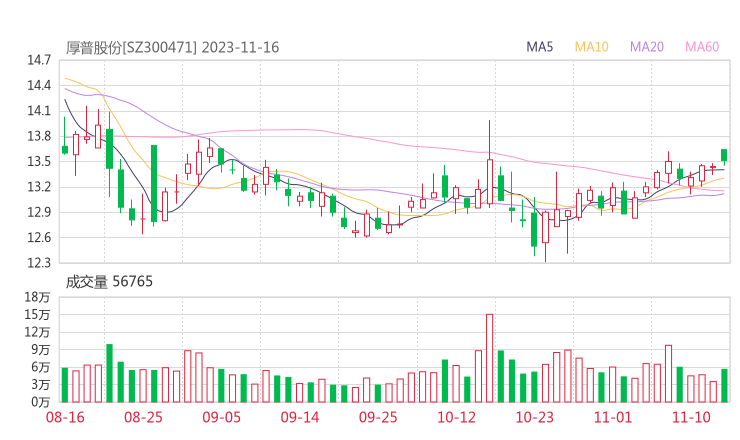
Task: Select the 11-10 date on the axis
Action: point(691,416)
